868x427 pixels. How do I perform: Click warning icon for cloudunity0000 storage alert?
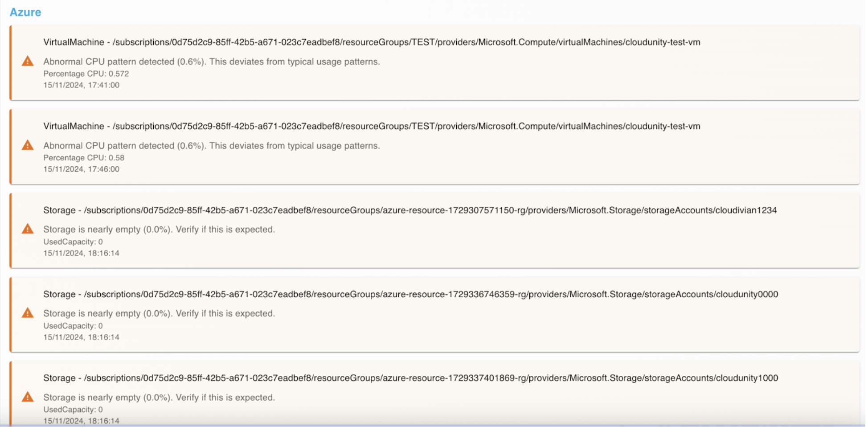click(28, 313)
